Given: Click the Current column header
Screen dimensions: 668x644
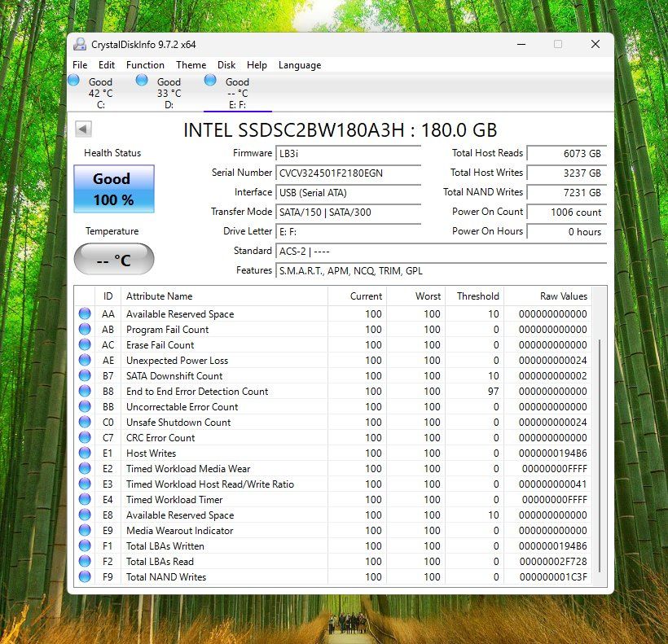Looking at the screenshot, I should tap(357, 296).
